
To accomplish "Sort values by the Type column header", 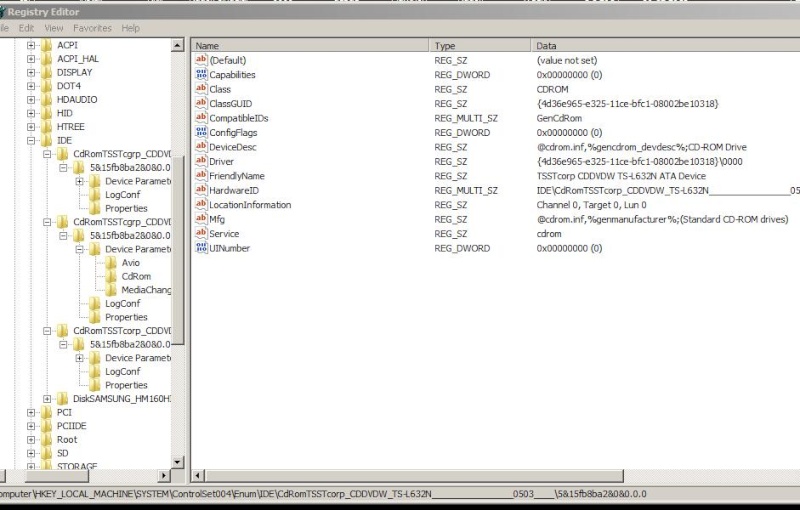I will (480, 45).
